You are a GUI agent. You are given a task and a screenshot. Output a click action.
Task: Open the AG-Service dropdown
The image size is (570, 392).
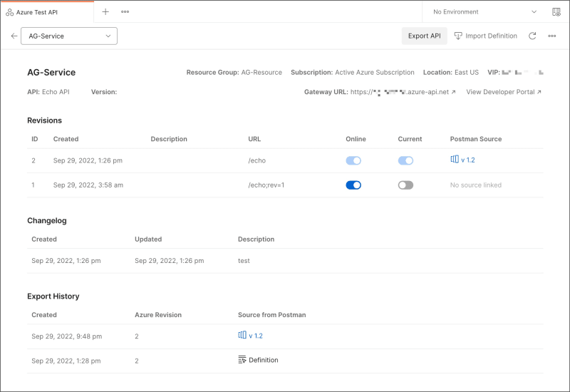(x=69, y=36)
